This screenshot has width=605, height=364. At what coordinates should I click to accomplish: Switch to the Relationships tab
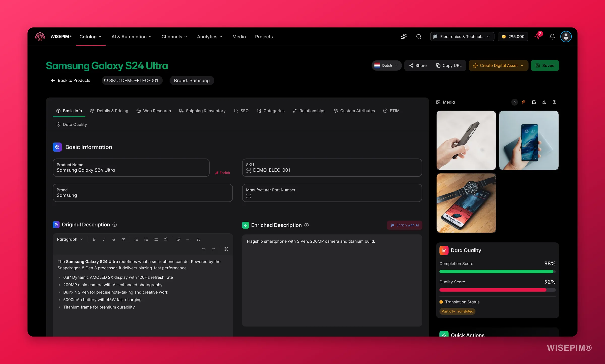(309, 111)
